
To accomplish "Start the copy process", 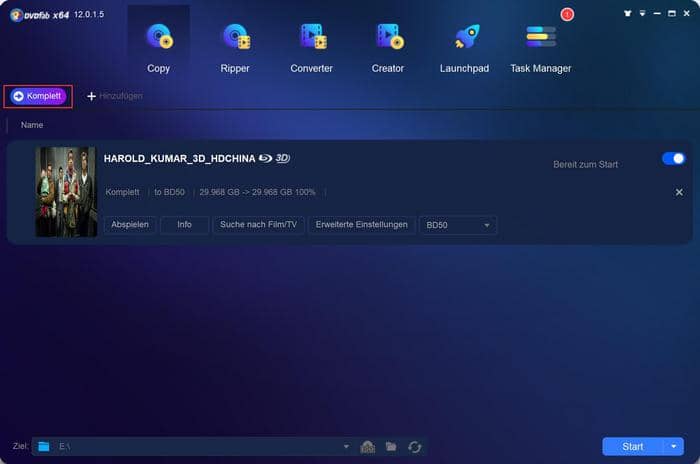I will click(633, 447).
